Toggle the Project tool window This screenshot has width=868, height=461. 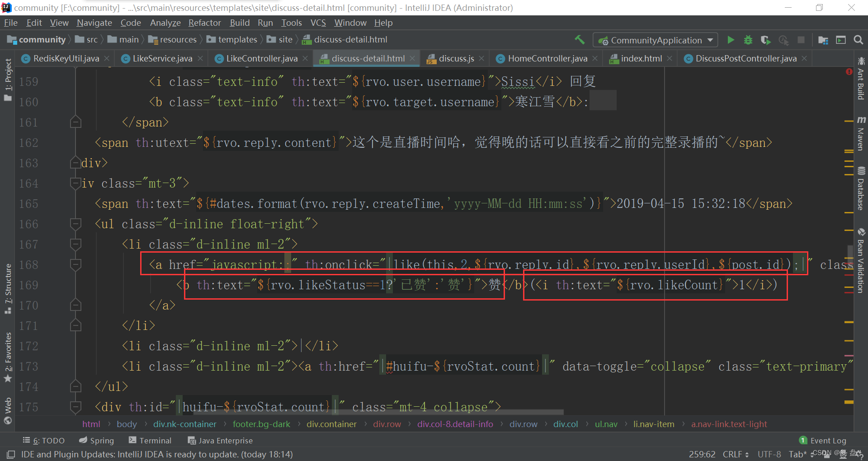8,80
